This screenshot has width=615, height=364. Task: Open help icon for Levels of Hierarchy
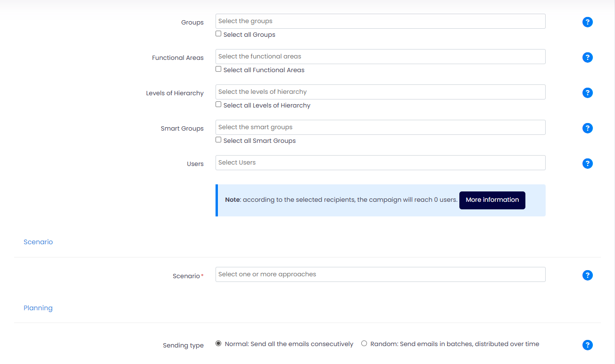click(x=587, y=93)
